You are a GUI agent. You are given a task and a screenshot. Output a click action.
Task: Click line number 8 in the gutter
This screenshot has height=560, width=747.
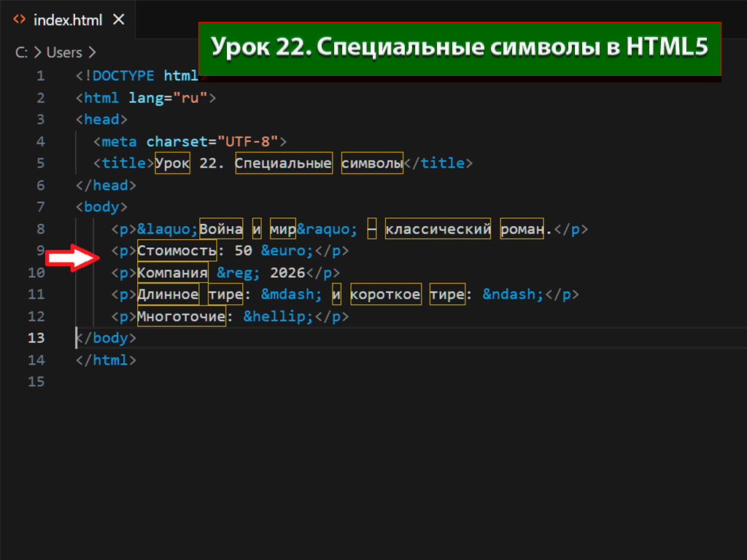click(x=40, y=230)
